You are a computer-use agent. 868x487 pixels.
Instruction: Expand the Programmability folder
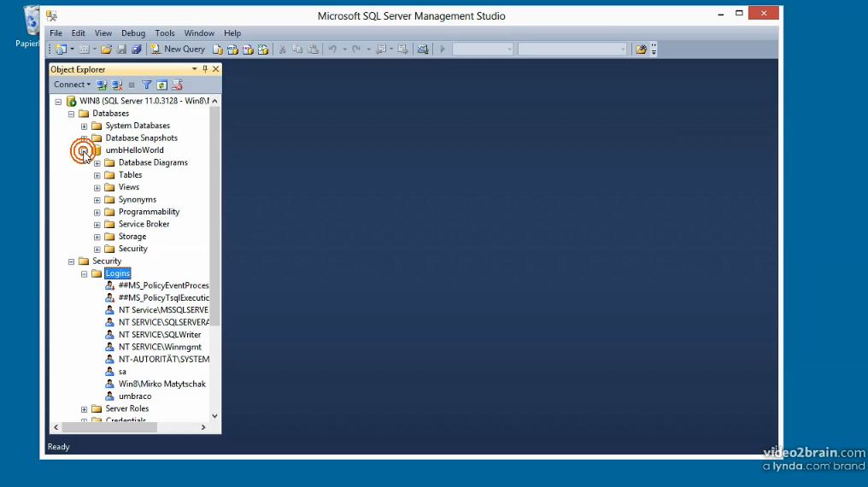[97, 213]
